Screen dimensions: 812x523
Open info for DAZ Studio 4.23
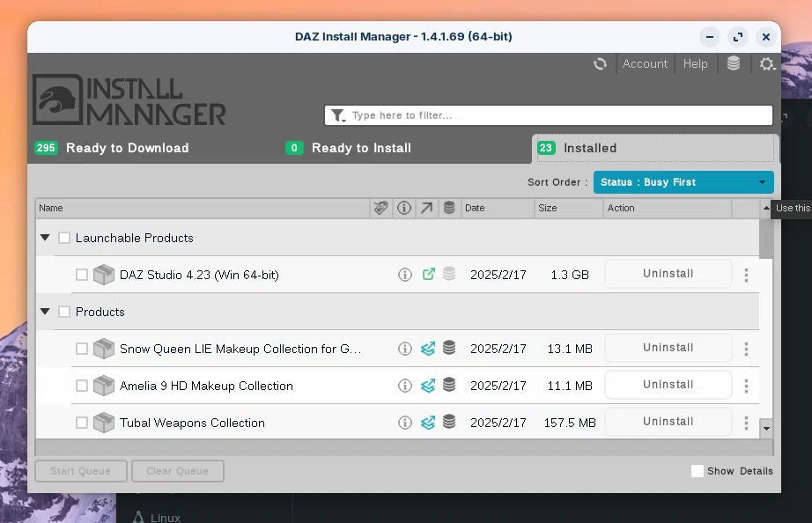click(x=405, y=275)
